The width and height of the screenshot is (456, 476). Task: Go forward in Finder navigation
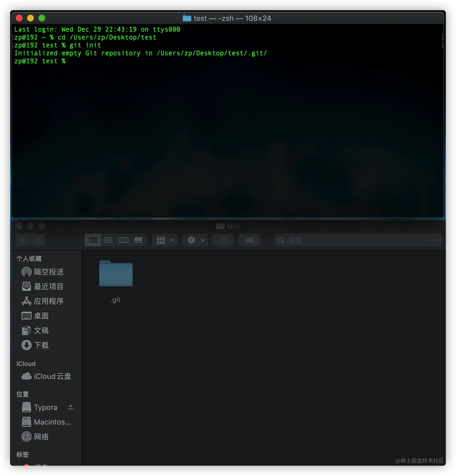pyautogui.click(x=38, y=240)
